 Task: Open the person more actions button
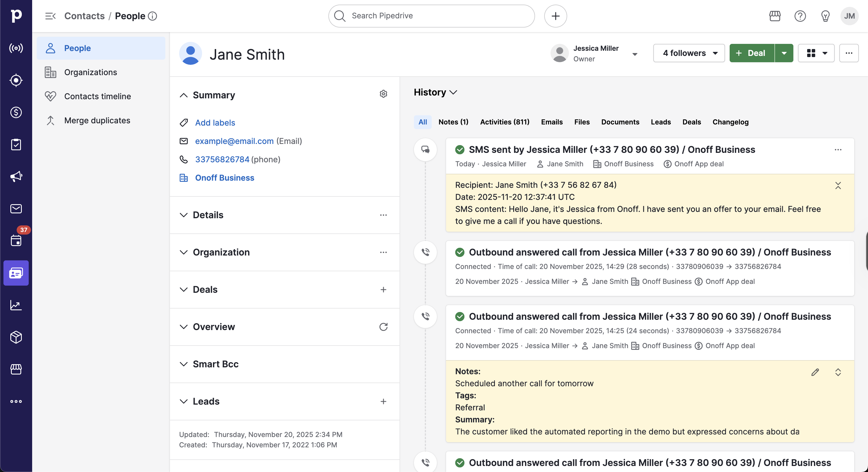point(848,53)
